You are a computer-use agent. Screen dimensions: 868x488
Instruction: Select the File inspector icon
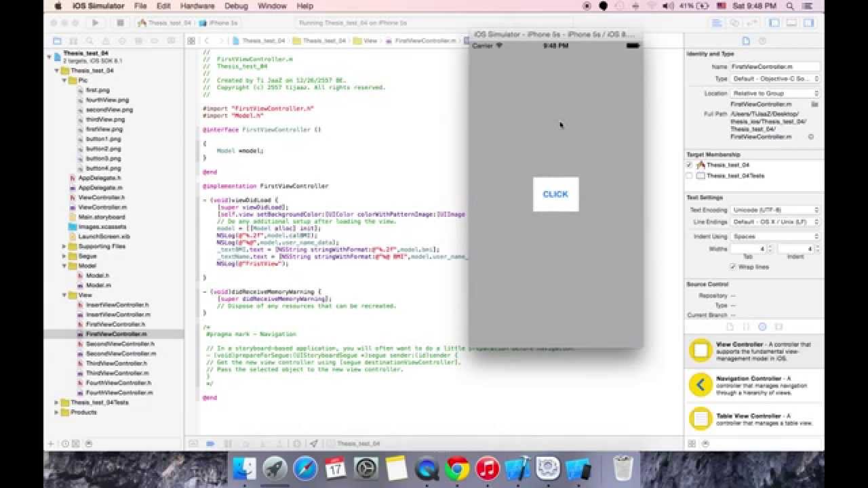point(746,41)
